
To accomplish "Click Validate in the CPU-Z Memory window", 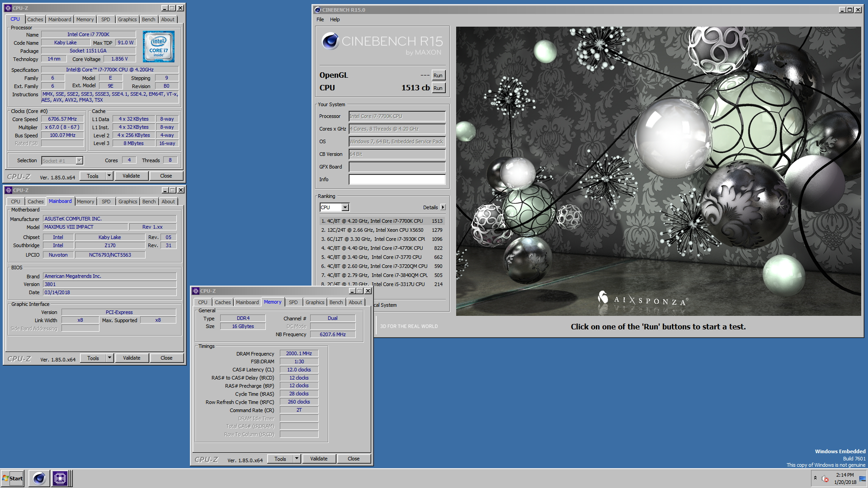I will click(x=319, y=459).
